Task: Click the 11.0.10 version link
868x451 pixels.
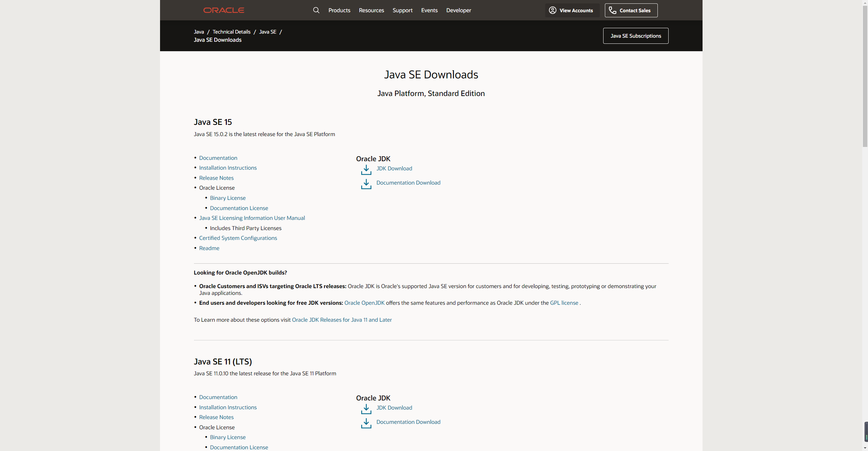Action: click(x=221, y=373)
